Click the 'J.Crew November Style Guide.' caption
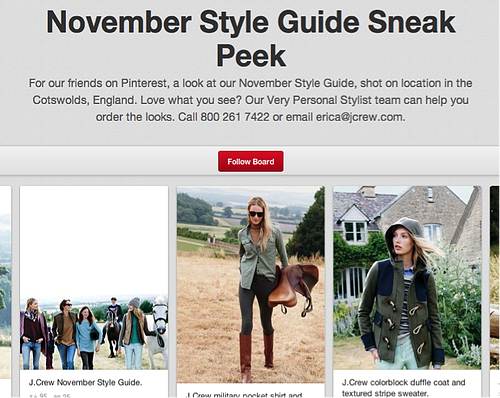Viewport: 500px width, 398px height. [x=85, y=382]
